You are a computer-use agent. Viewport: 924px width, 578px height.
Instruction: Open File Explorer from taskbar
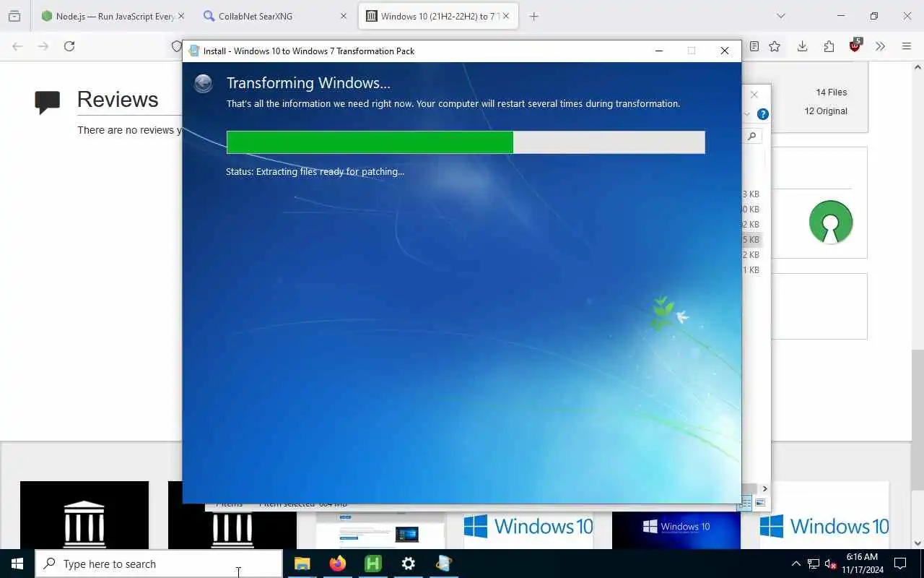coord(302,564)
